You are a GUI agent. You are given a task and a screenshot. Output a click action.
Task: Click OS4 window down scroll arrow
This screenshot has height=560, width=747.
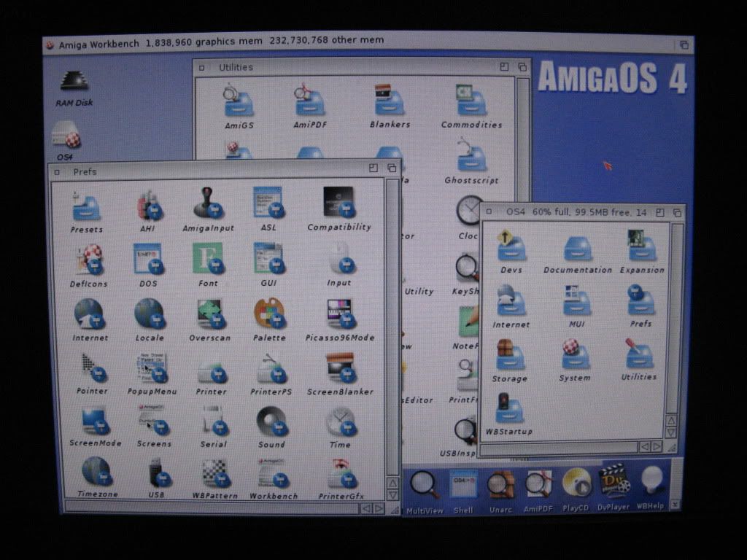[671, 432]
